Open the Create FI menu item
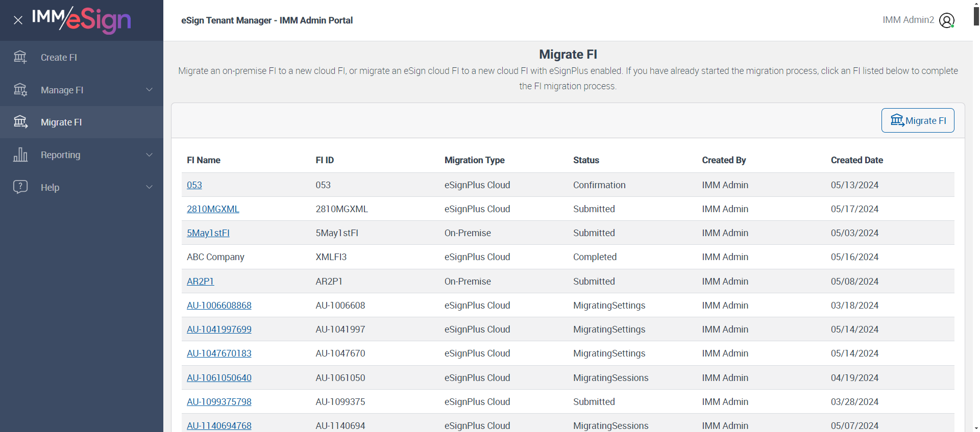980x432 pixels. [82, 57]
